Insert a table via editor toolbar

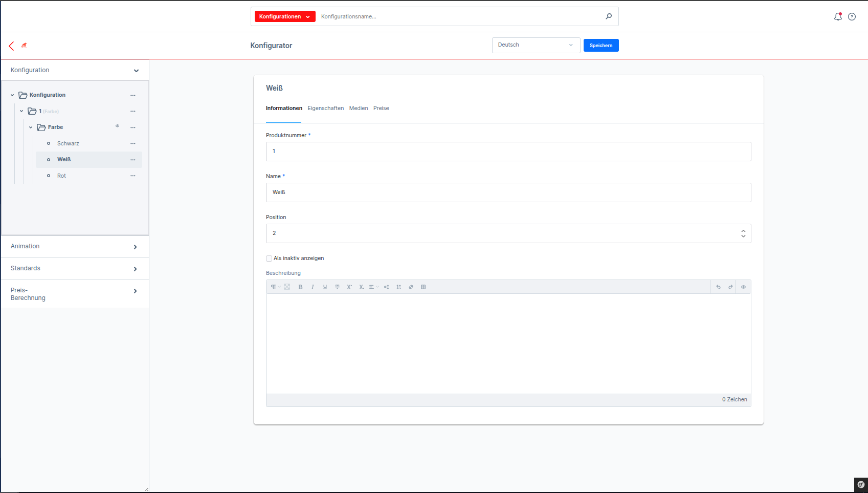423,287
